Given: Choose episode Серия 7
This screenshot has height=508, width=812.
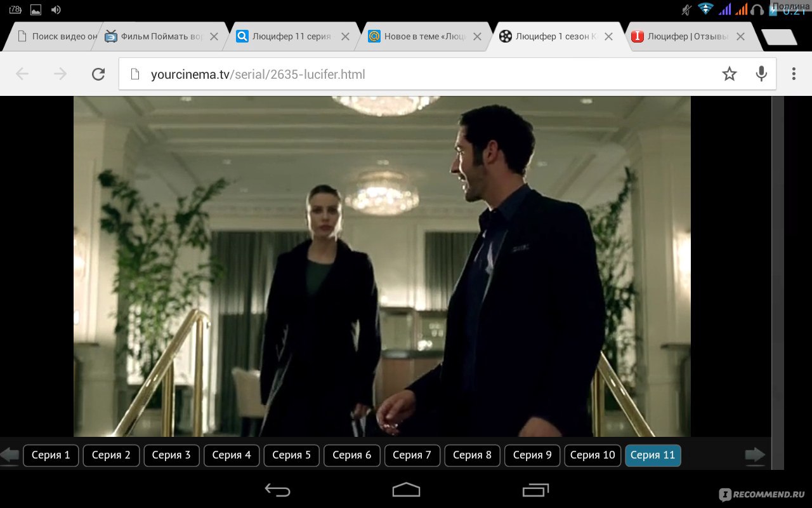Looking at the screenshot, I should coord(412,455).
